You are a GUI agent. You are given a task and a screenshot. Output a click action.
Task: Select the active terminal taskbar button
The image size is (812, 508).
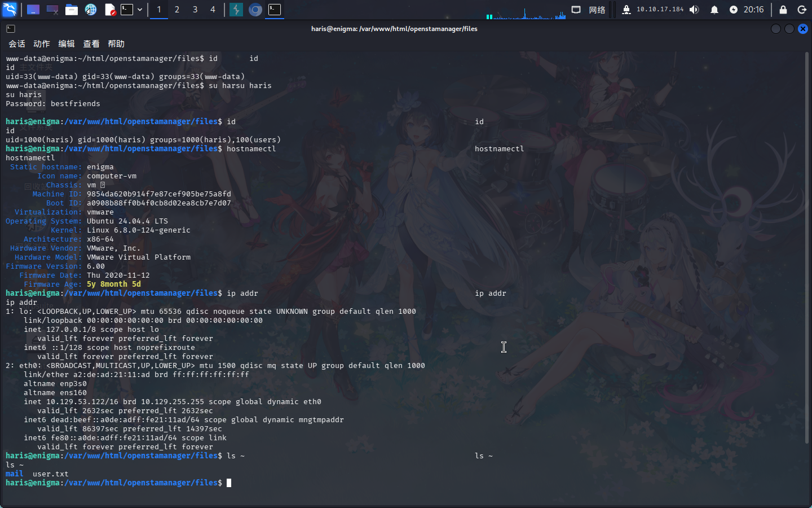(275, 10)
